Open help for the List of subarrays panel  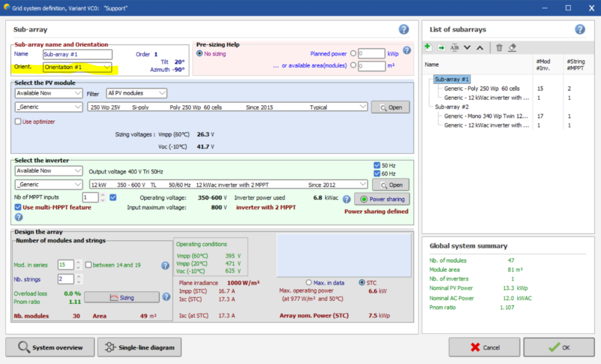tap(580, 29)
